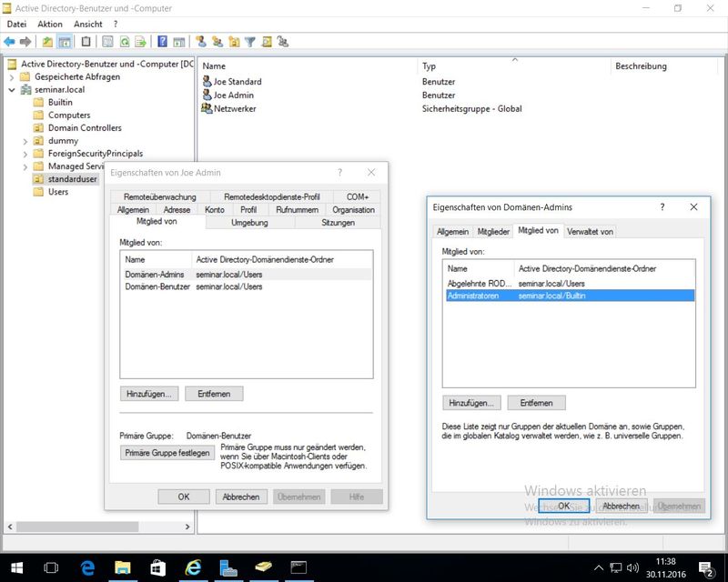728x582 pixels.
Task: Select the Users folder in tree
Action: (57, 192)
